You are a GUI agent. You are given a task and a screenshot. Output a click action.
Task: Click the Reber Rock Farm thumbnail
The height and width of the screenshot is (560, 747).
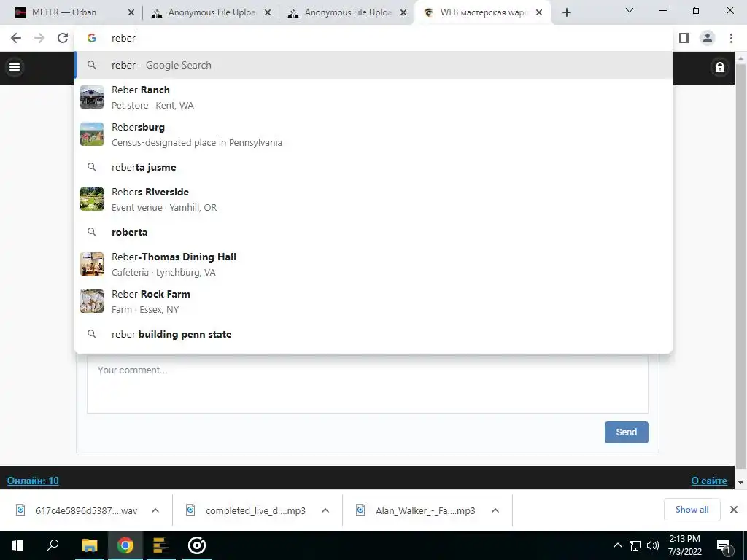coord(92,301)
